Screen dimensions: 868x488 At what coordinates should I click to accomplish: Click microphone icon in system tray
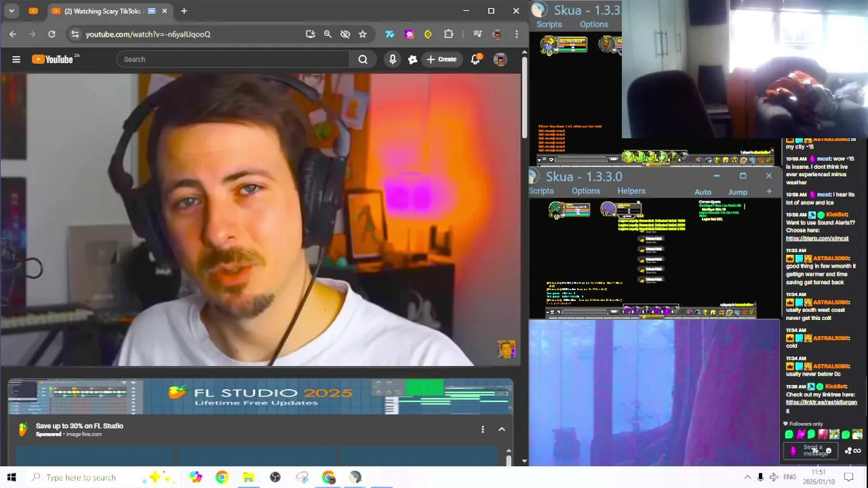pyautogui.click(x=760, y=477)
